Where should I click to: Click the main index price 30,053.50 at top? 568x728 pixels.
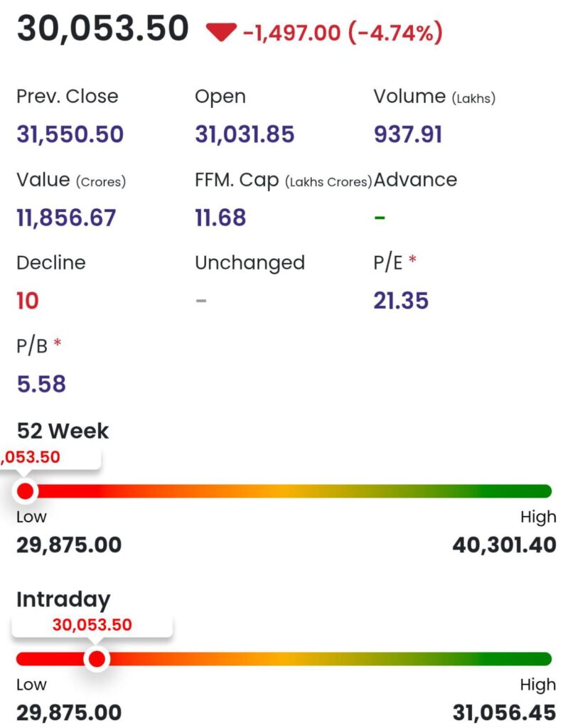point(103,29)
